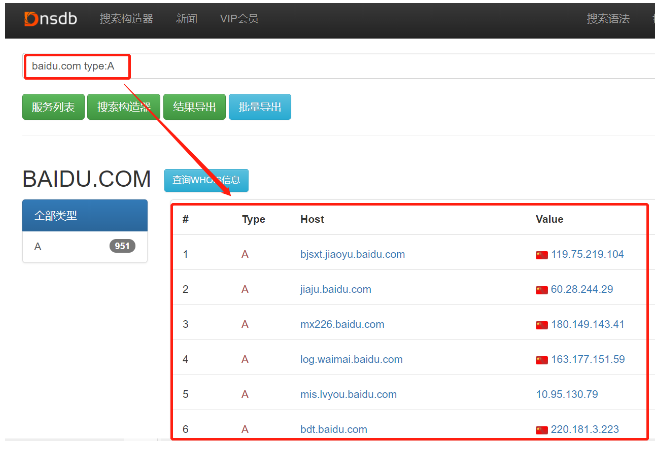Select the 全部类型 filter header

point(85,215)
